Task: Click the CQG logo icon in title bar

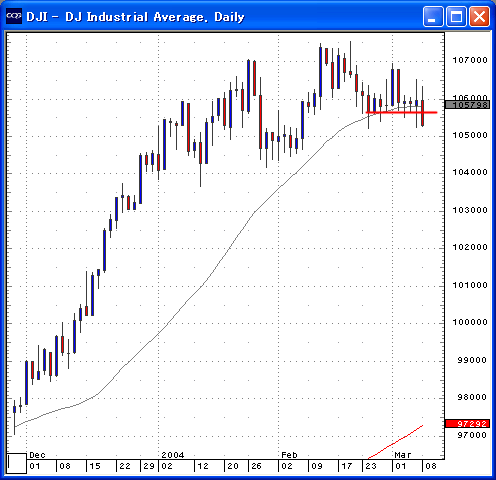Action: pyautogui.click(x=14, y=16)
